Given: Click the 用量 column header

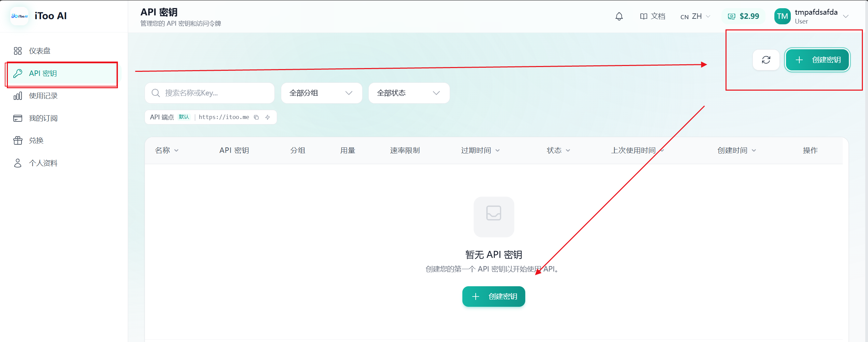Looking at the screenshot, I should tap(348, 150).
